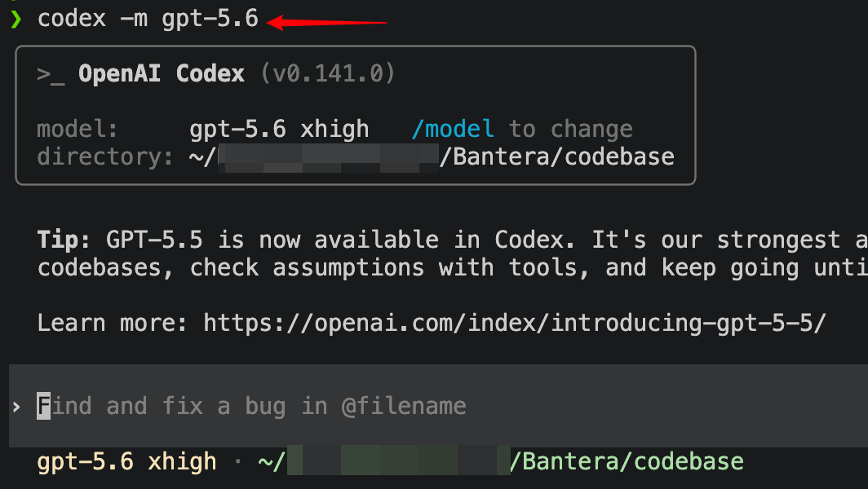868x489 pixels.
Task: Click '/Bantera/codebase' path in the info box
Action: click(x=557, y=157)
